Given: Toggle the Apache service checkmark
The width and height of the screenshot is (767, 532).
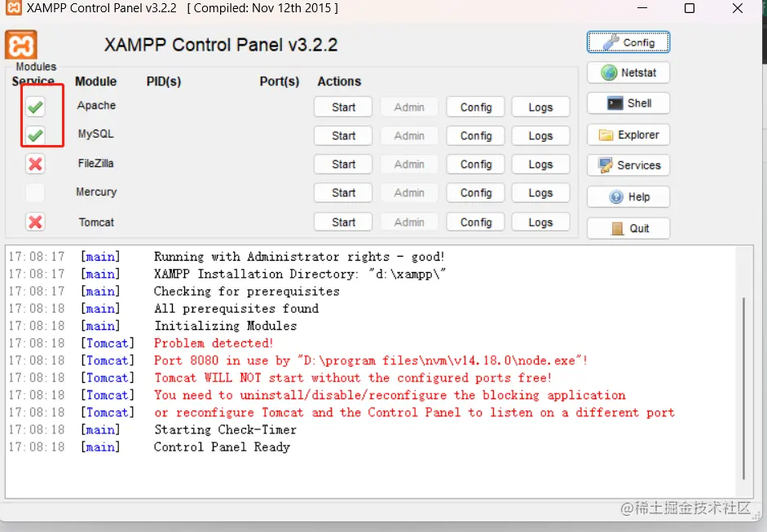Looking at the screenshot, I should (35, 107).
